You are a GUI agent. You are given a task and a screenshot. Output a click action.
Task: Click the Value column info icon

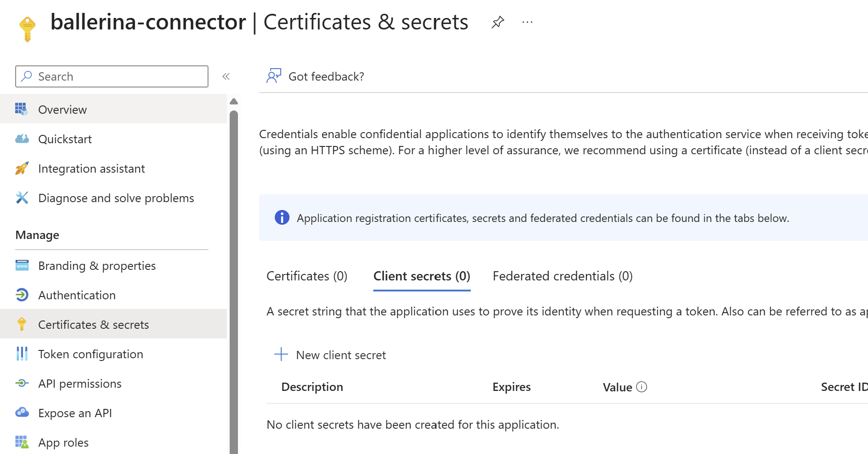[642, 387]
